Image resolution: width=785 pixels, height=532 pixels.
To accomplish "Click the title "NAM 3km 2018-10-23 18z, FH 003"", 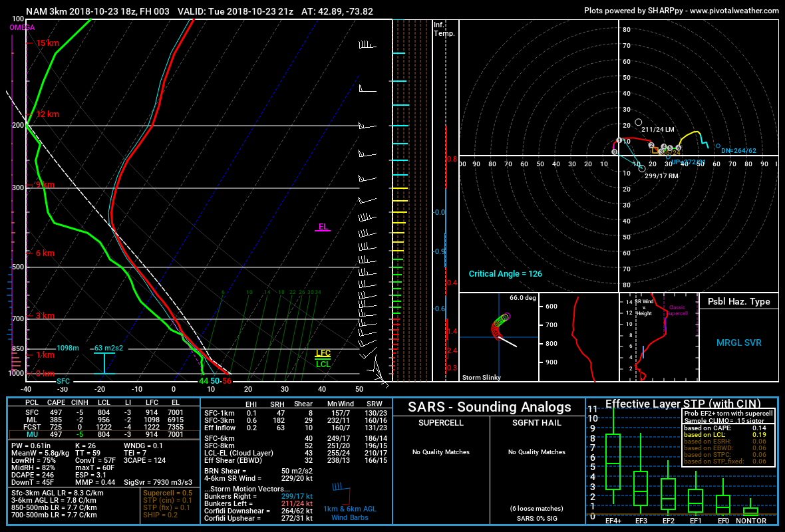I will [x=98, y=11].
